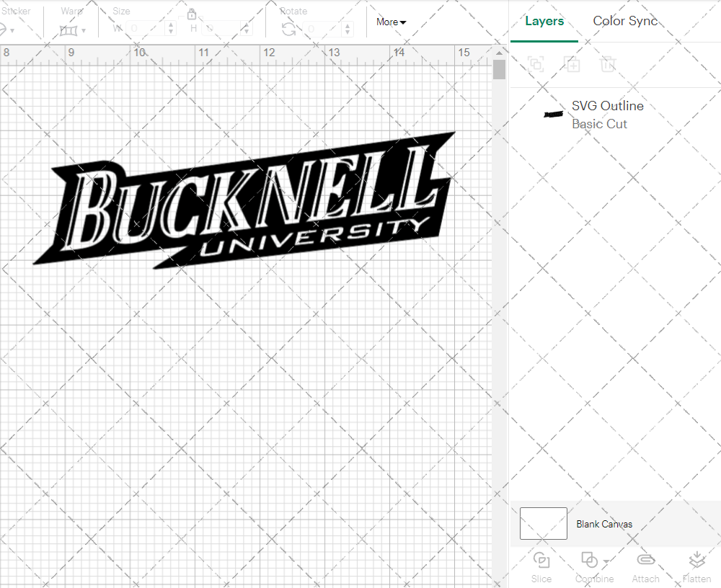Open the More dropdown

pos(390,22)
